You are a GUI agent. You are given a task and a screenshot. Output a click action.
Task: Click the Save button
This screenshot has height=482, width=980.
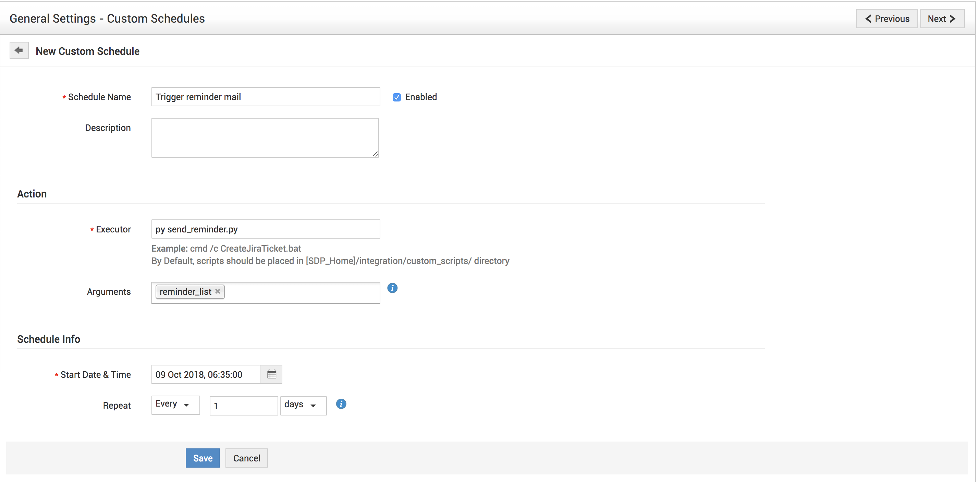[x=203, y=458]
